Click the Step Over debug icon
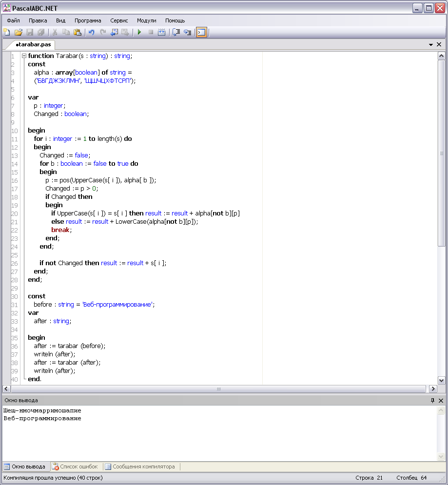Screen dimensions: 448x485 coord(176,32)
